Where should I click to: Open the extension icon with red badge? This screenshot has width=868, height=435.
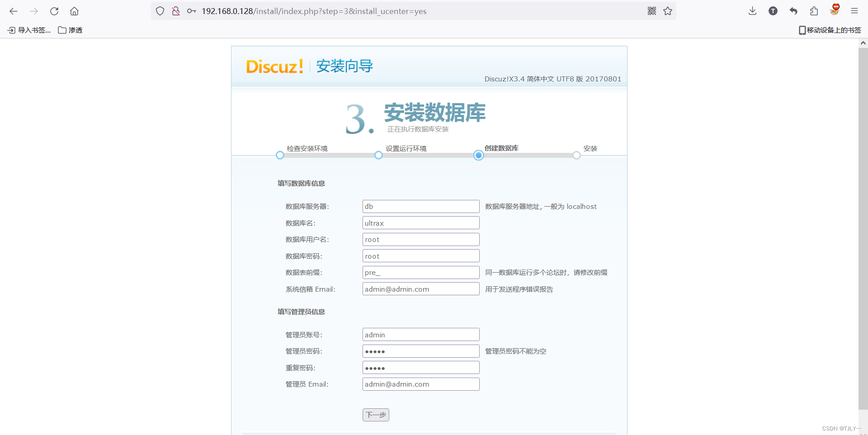click(835, 10)
